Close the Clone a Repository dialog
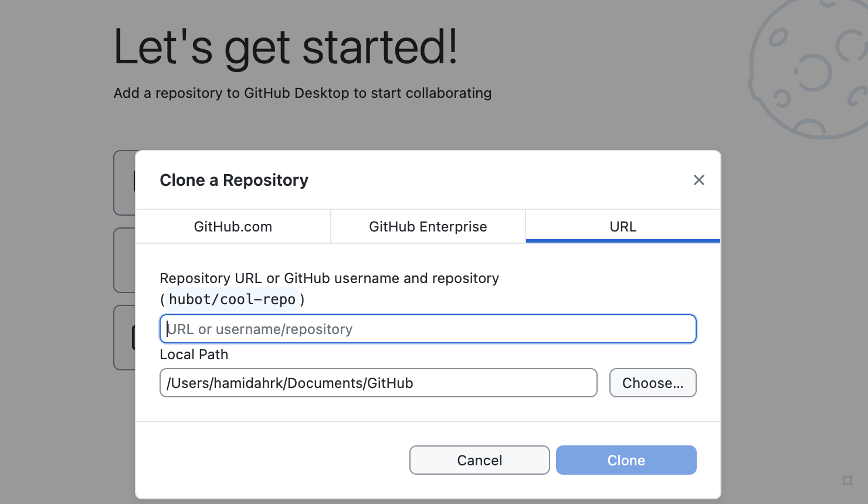Viewport: 868px width, 504px height. tap(699, 180)
